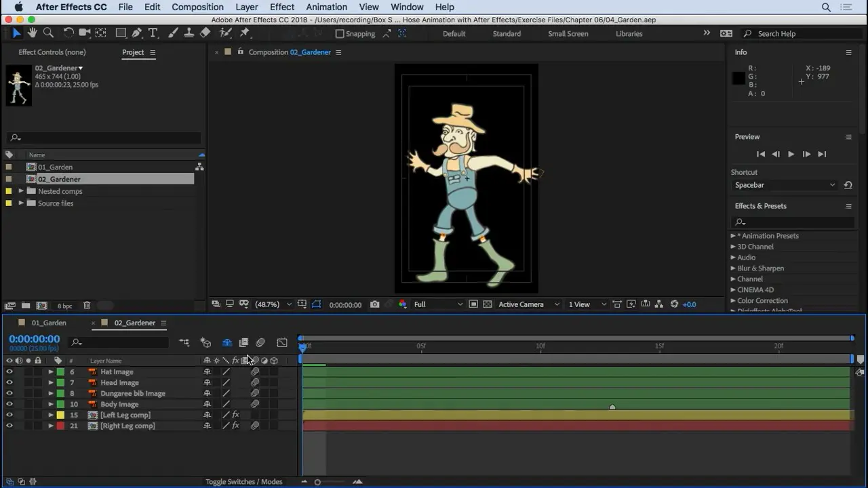Click the timeline zoom slider handle

(317, 482)
